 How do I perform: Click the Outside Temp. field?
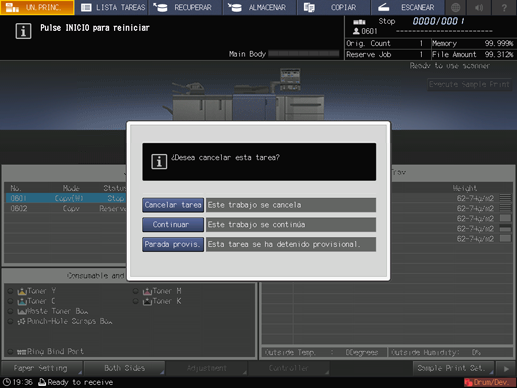click(x=323, y=352)
